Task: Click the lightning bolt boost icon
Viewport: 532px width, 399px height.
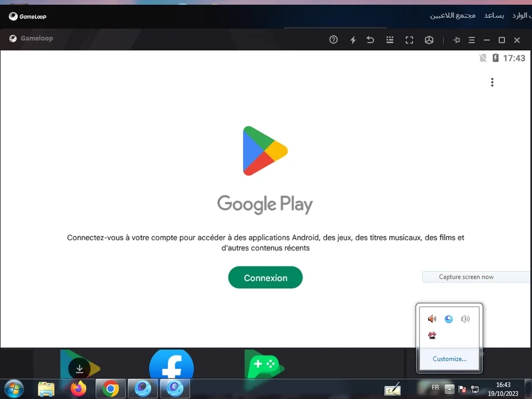Action: pyautogui.click(x=353, y=40)
